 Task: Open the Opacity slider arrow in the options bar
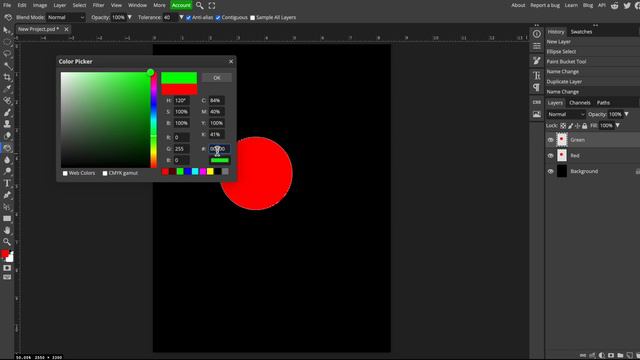pos(129,18)
